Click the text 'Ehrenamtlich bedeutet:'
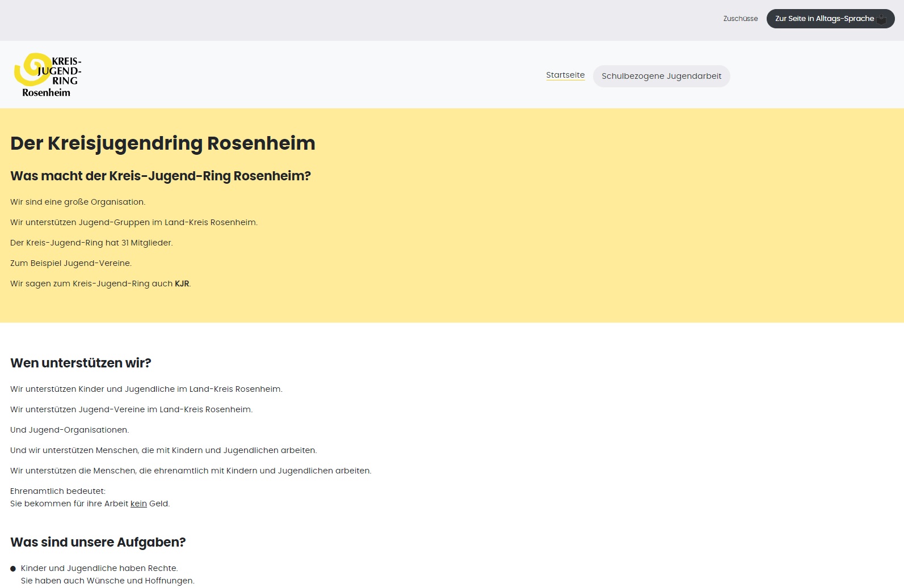Viewport: 904px width, 588px height. tap(58, 491)
